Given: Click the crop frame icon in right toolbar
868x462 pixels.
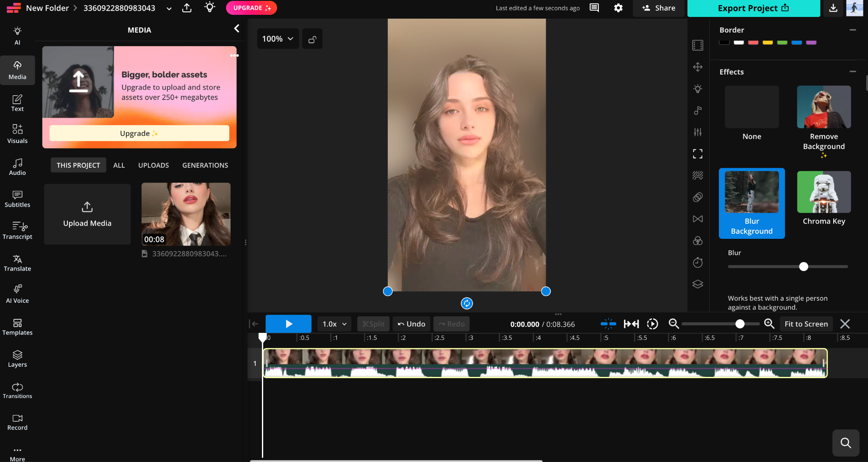Looking at the screenshot, I should [698, 154].
